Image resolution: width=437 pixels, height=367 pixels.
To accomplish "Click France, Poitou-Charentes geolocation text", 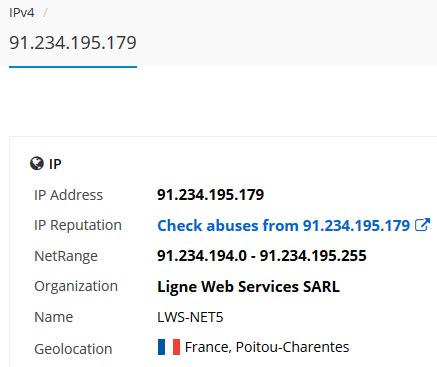I will [x=267, y=347].
